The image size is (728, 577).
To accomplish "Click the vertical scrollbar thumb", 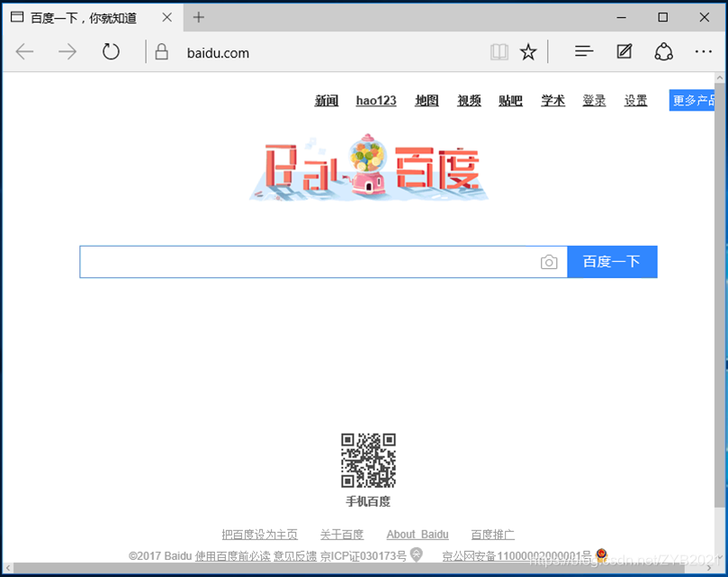I will pyautogui.click(x=720, y=295).
